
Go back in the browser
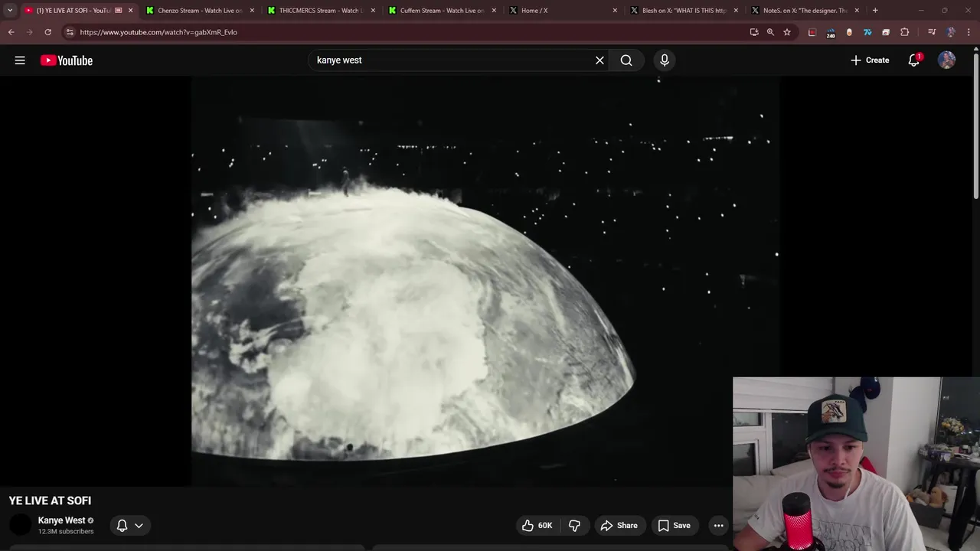point(11,32)
